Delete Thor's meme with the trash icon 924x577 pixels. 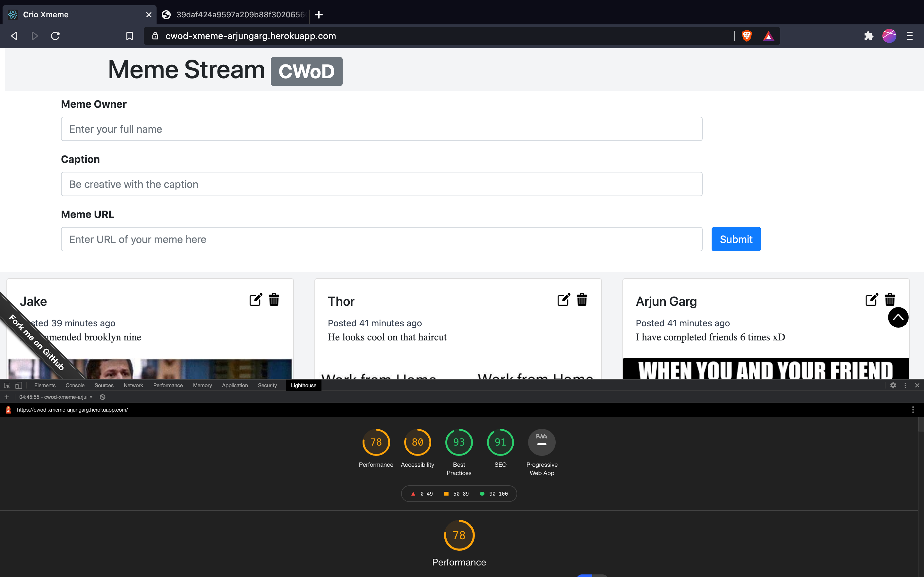(x=582, y=300)
